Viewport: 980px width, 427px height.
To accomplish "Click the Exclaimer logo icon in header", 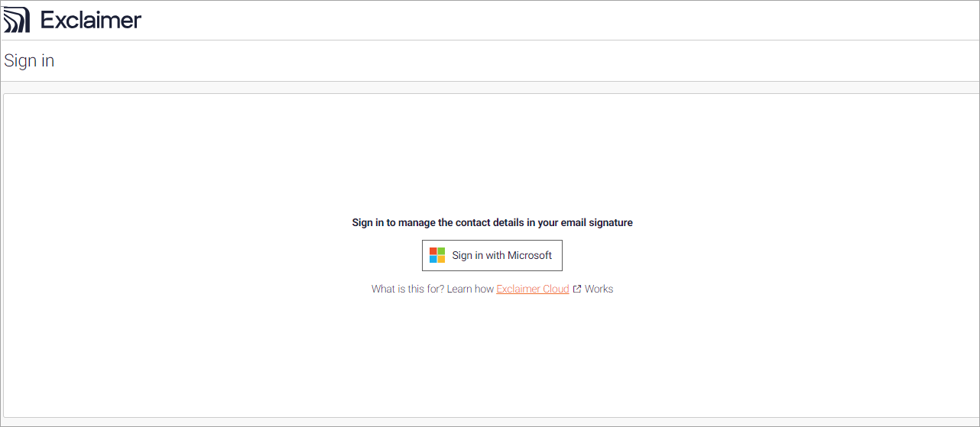I will coord(17,20).
